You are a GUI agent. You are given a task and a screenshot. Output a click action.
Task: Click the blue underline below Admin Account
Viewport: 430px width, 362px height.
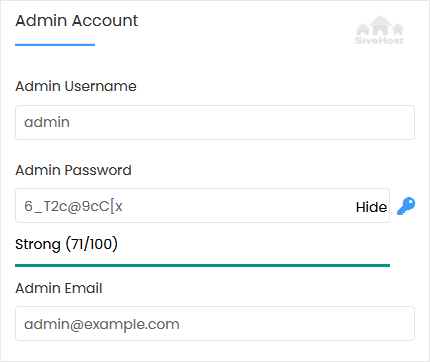pos(55,45)
